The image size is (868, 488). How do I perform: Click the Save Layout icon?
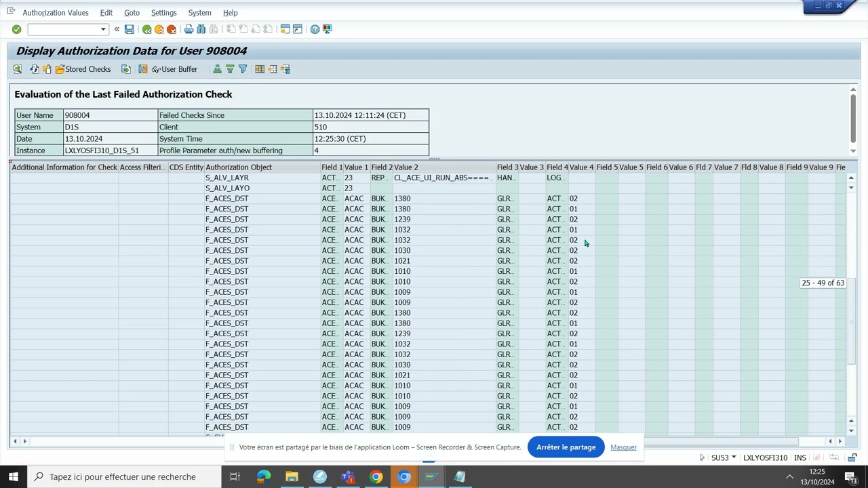pos(285,69)
